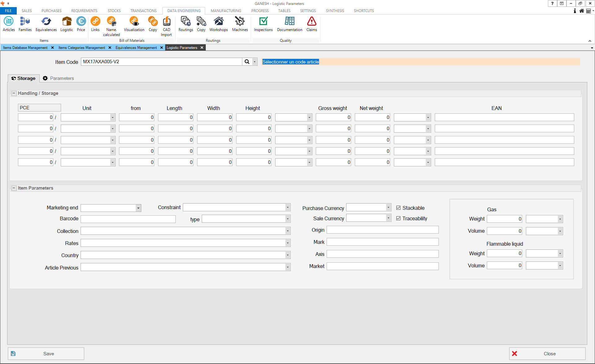Collapse the Item Parameters section
Screen dimensions: 595x364
(14, 188)
